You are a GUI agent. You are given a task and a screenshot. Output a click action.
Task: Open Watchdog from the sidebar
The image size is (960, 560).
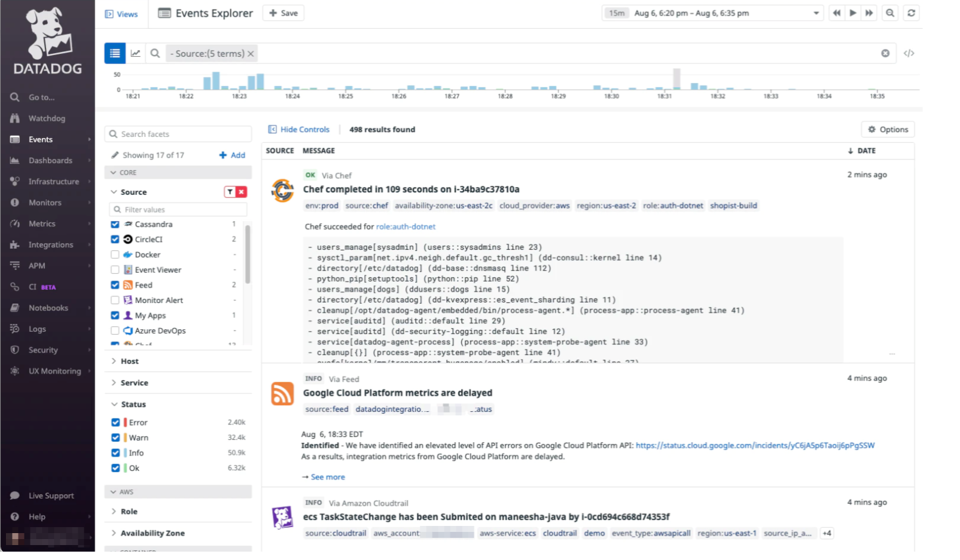(47, 118)
